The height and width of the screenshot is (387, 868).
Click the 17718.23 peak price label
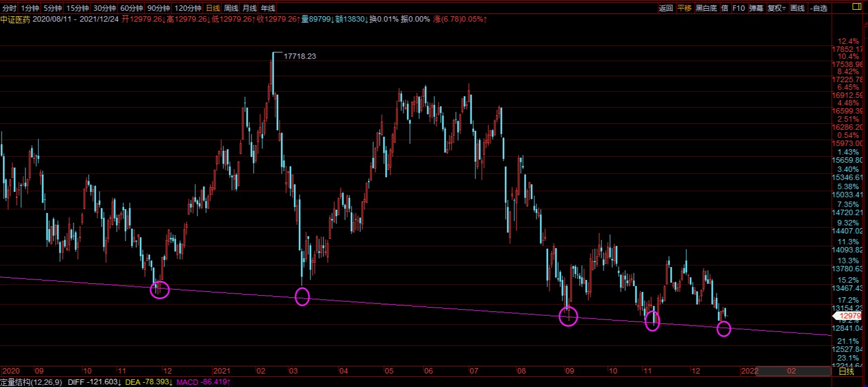pyautogui.click(x=300, y=56)
